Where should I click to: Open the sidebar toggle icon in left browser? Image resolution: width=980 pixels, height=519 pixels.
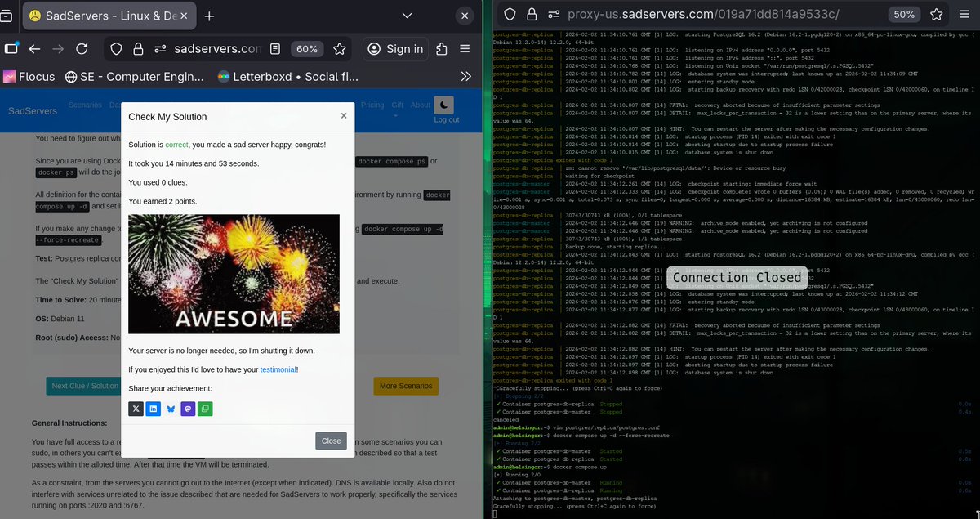coord(11,49)
